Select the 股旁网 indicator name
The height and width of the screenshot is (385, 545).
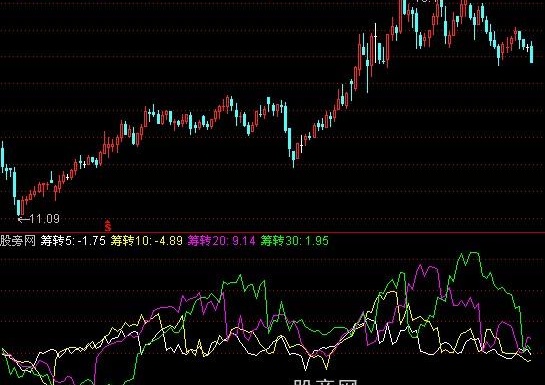(18, 240)
